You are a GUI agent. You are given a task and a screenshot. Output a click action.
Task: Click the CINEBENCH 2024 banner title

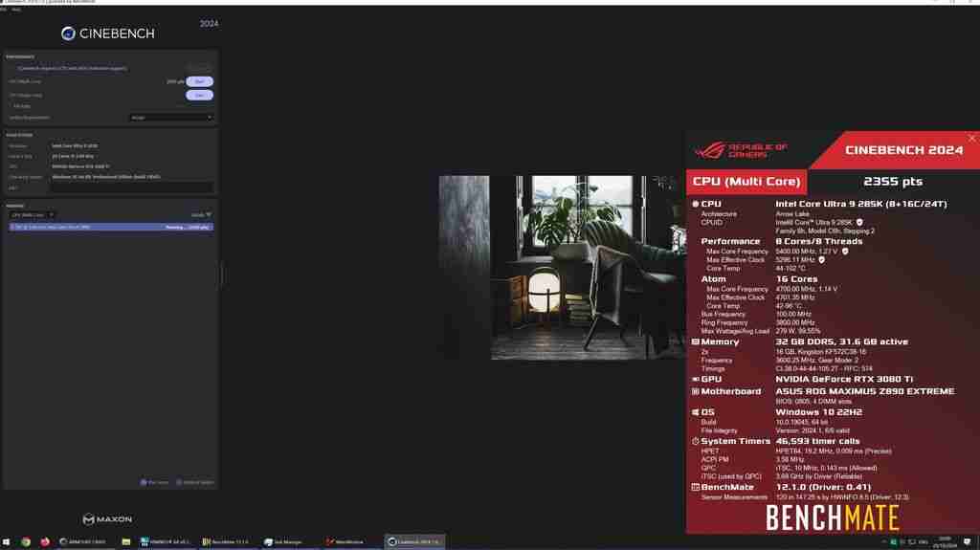click(x=903, y=150)
